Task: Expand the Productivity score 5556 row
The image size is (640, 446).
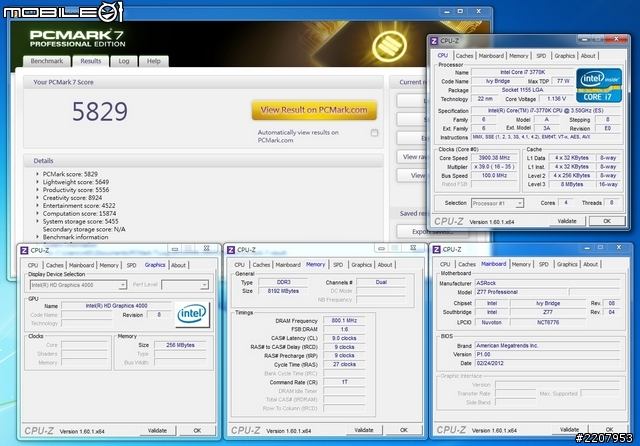Action: click(38, 190)
